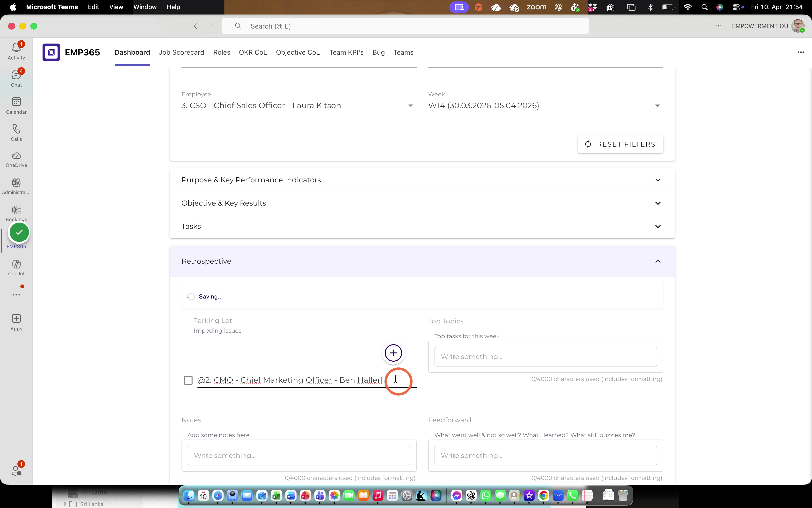The image size is (812, 508).
Task: Open the Week dropdown
Action: click(545, 105)
